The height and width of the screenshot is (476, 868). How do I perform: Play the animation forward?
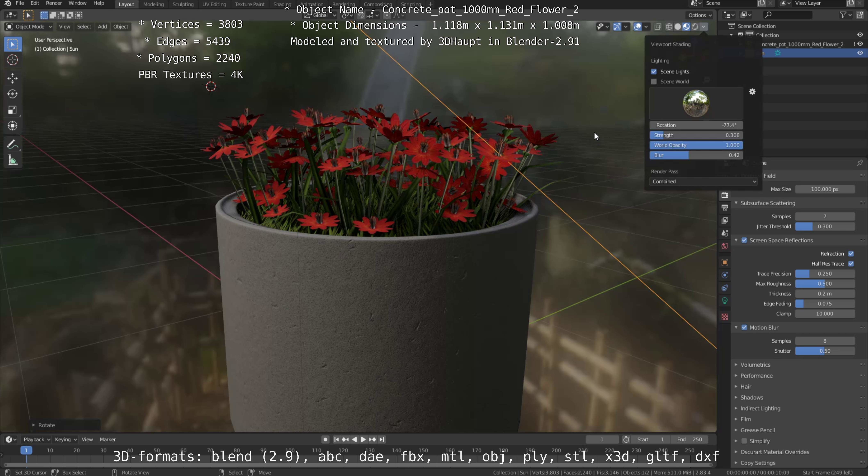(363, 439)
